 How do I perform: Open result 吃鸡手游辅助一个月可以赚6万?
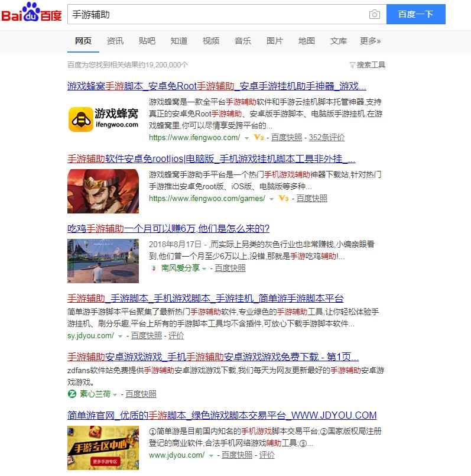click(168, 229)
